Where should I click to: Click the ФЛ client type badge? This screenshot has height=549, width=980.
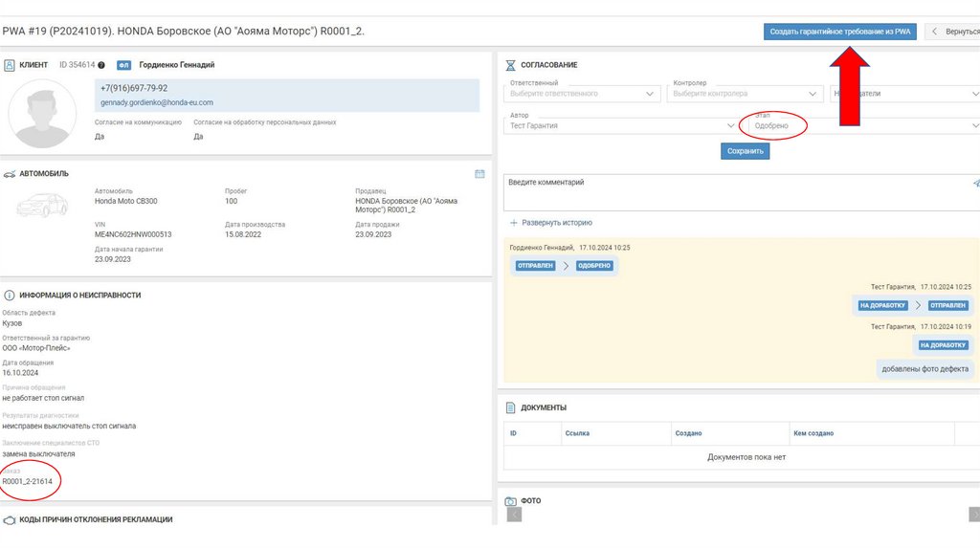(123, 65)
